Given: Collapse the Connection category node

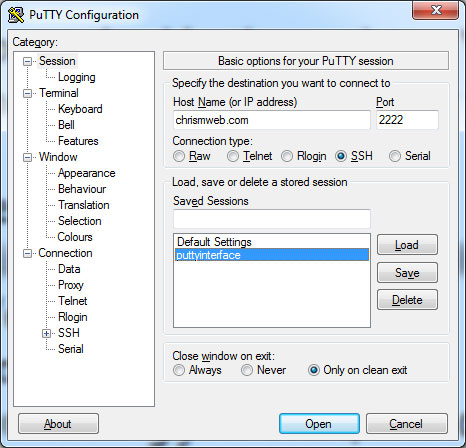Looking at the screenshot, I should point(27,253).
